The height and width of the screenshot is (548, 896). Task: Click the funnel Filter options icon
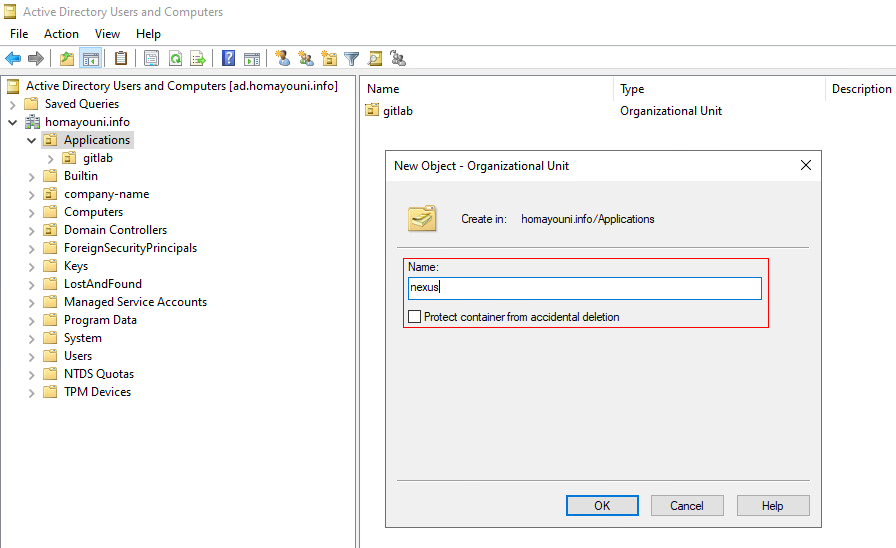click(351, 58)
